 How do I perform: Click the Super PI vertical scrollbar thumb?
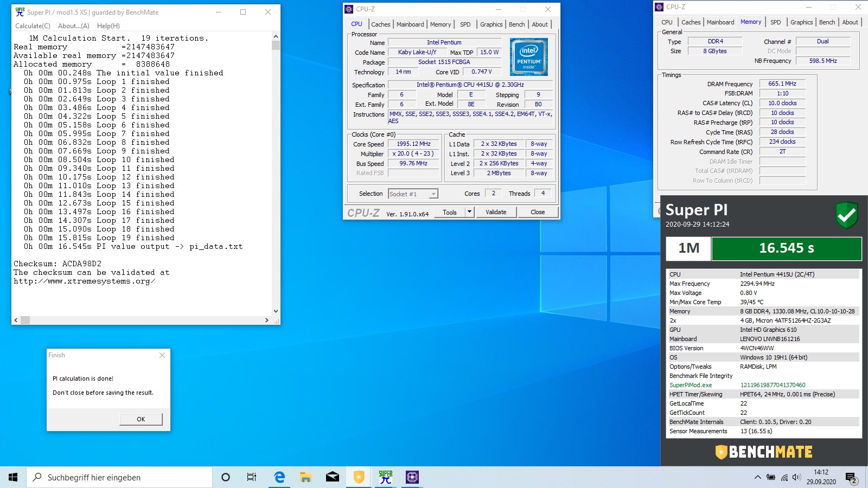tap(276, 46)
